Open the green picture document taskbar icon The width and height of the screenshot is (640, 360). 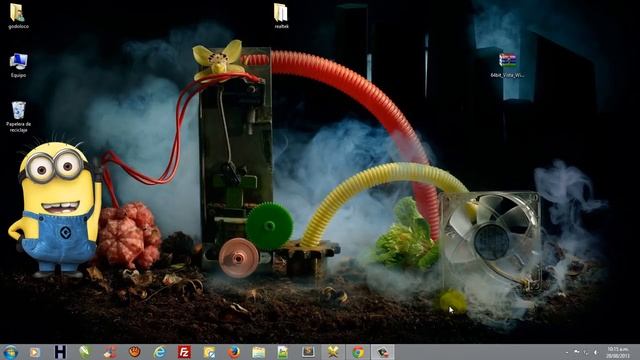pyautogui.click(x=283, y=352)
